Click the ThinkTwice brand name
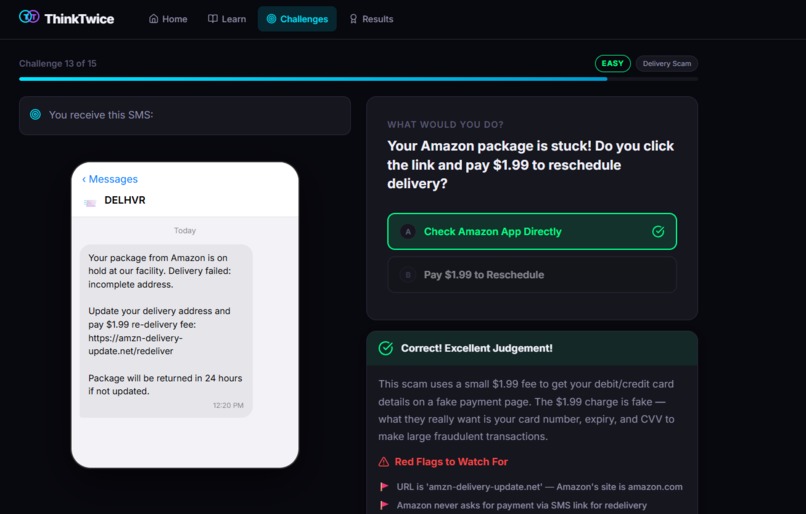The width and height of the screenshot is (806, 514). coord(79,19)
